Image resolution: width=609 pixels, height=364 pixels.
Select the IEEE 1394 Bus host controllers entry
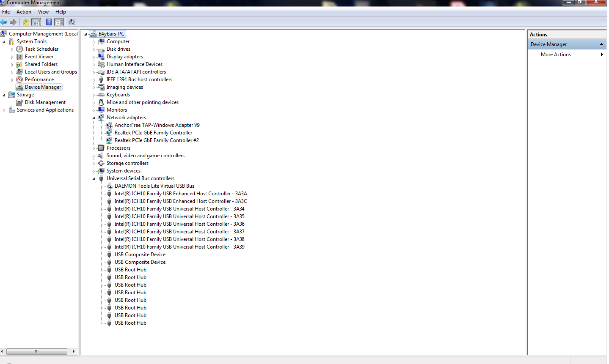pos(139,79)
